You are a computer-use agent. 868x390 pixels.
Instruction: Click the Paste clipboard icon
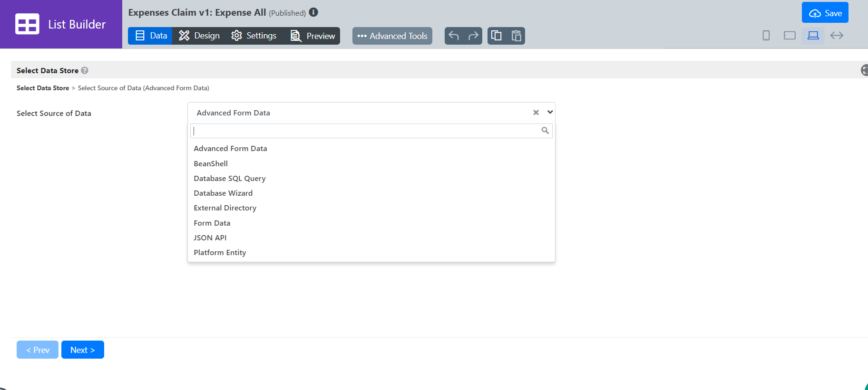coord(516,36)
